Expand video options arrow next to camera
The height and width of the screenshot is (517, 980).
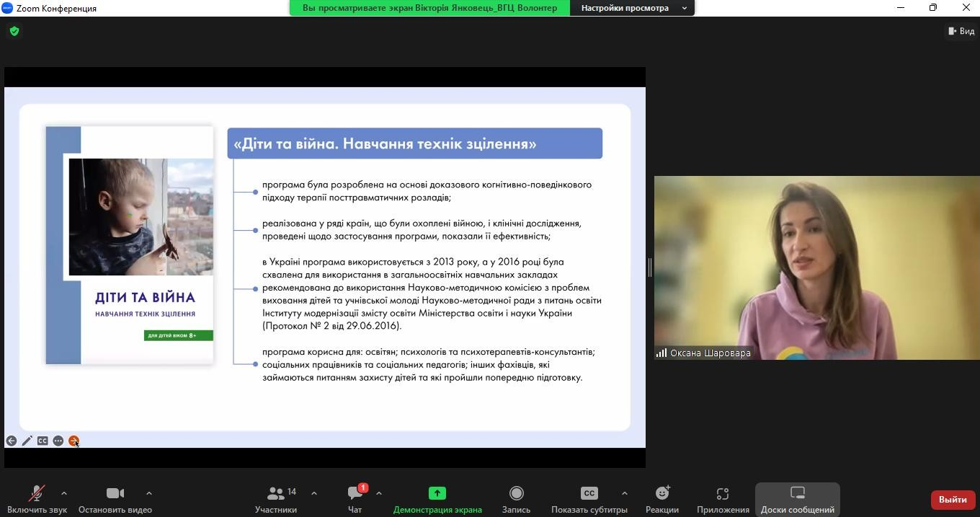(x=149, y=493)
